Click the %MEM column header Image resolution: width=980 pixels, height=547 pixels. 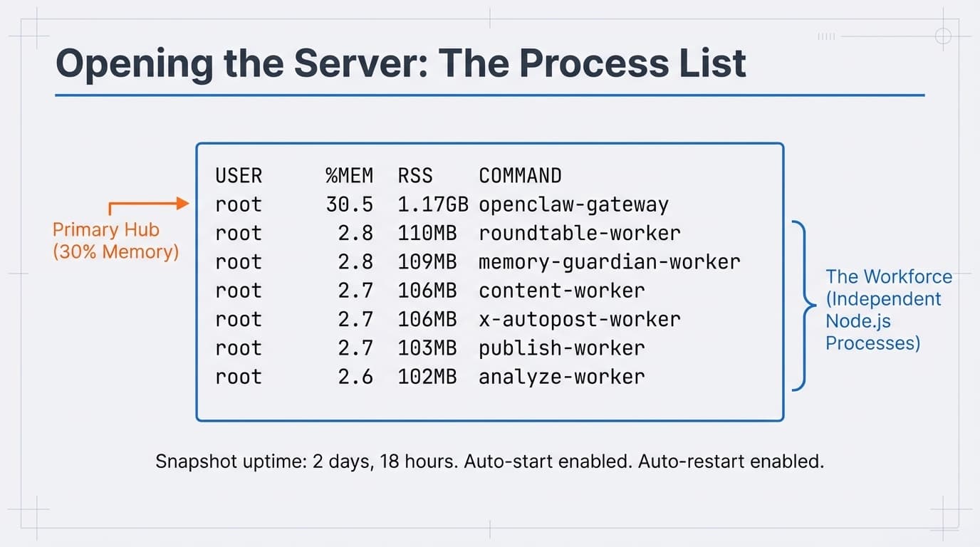point(349,175)
